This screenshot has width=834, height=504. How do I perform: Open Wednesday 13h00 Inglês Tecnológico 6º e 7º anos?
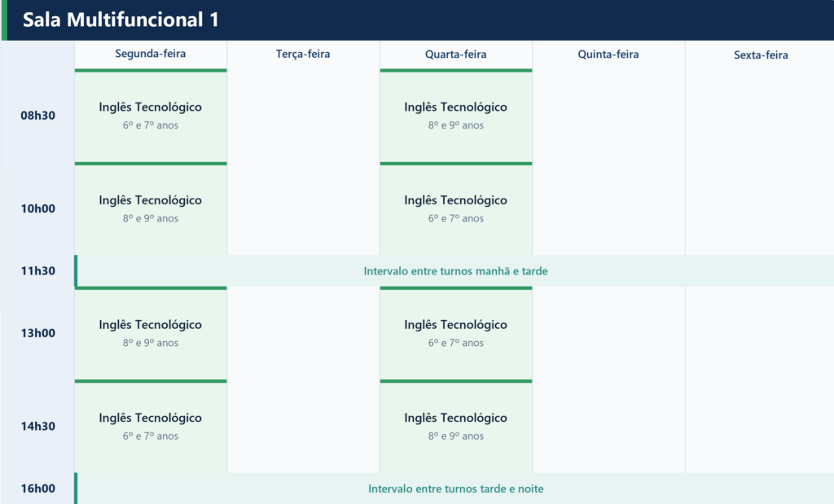[x=456, y=333]
